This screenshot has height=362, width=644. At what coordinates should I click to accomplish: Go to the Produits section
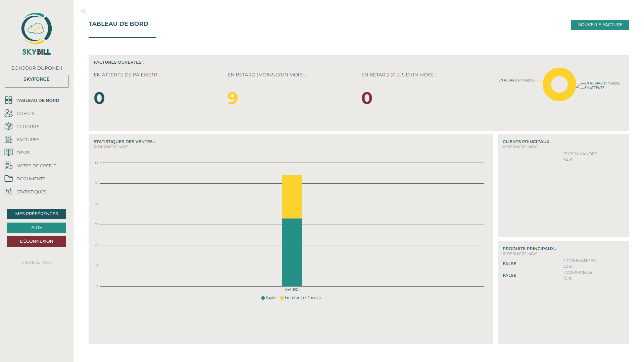pyautogui.click(x=28, y=126)
